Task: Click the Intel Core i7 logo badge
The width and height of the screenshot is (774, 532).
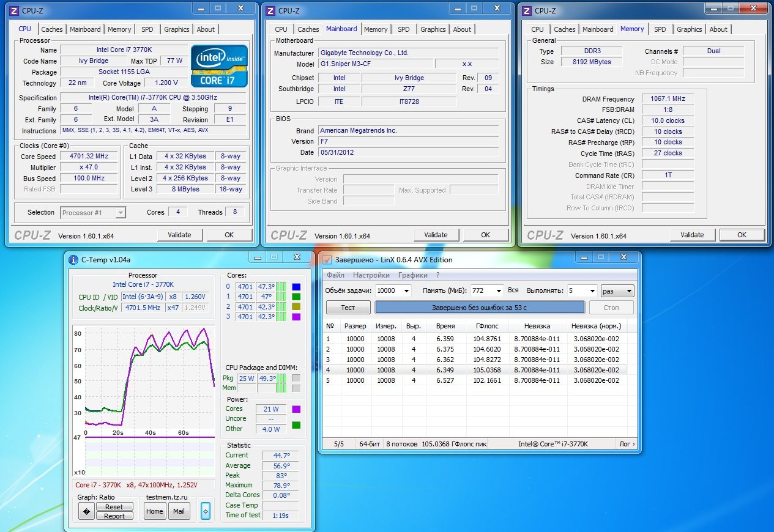Action: pos(219,65)
